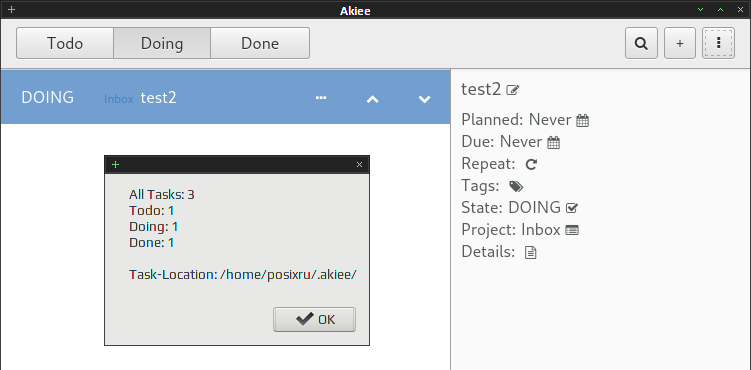
Task: Select the DOING state label in task row
Action: 47,98
